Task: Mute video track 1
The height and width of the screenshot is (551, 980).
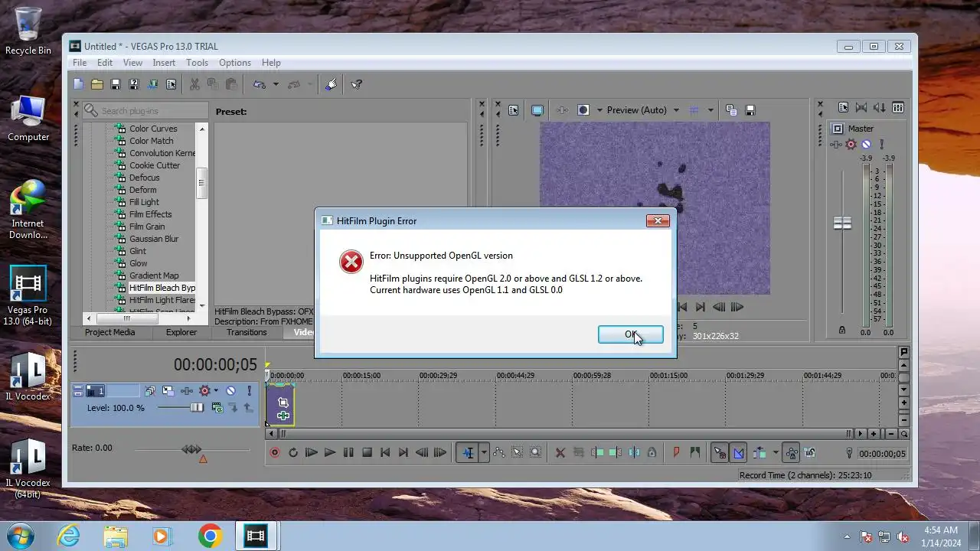Action: pos(230,390)
